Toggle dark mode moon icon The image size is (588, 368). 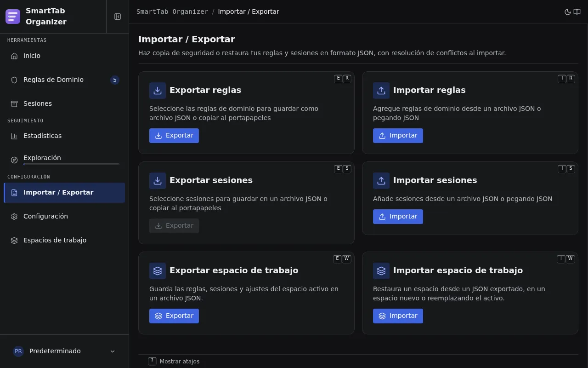(x=568, y=12)
